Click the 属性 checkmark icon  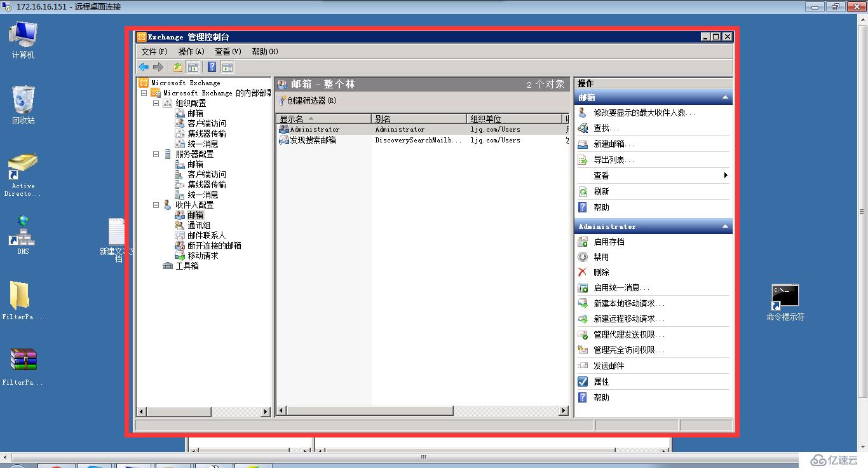(583, 382)
